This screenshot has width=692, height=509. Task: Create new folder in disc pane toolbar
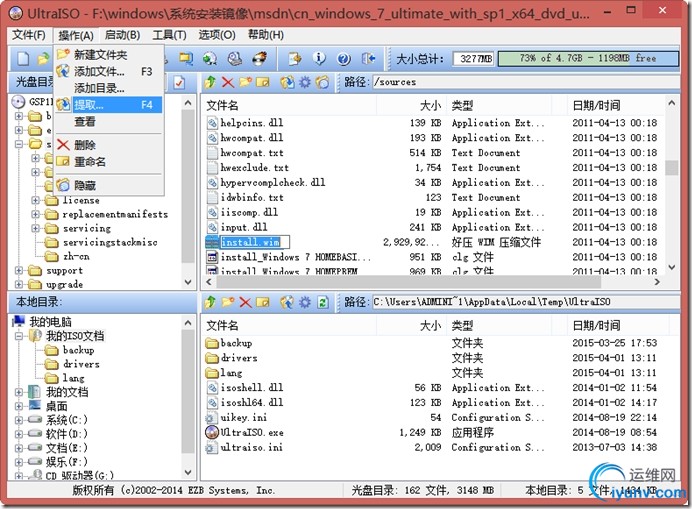pyautogui.click(x=245, y=82)
